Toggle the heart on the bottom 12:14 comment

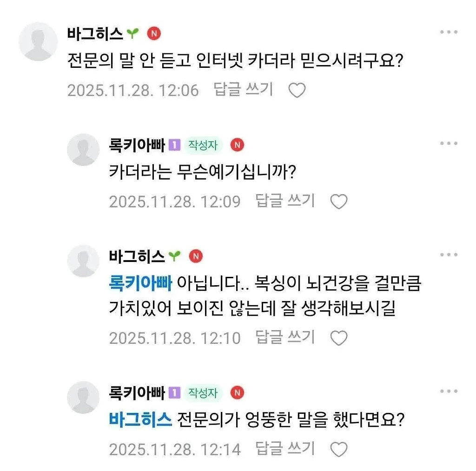pyautogui.click(x=339, y=449)
